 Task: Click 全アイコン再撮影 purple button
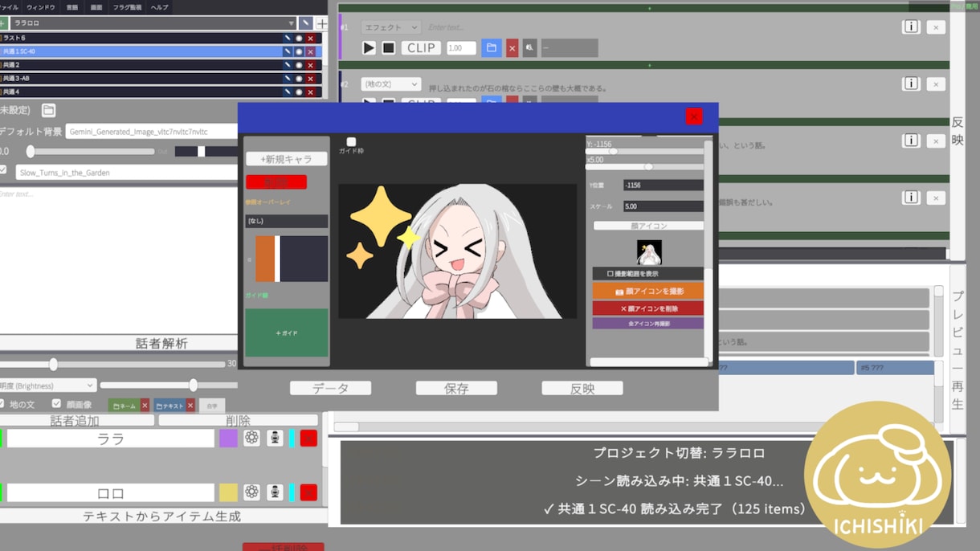pyautogui.click(x=648, y=324)
